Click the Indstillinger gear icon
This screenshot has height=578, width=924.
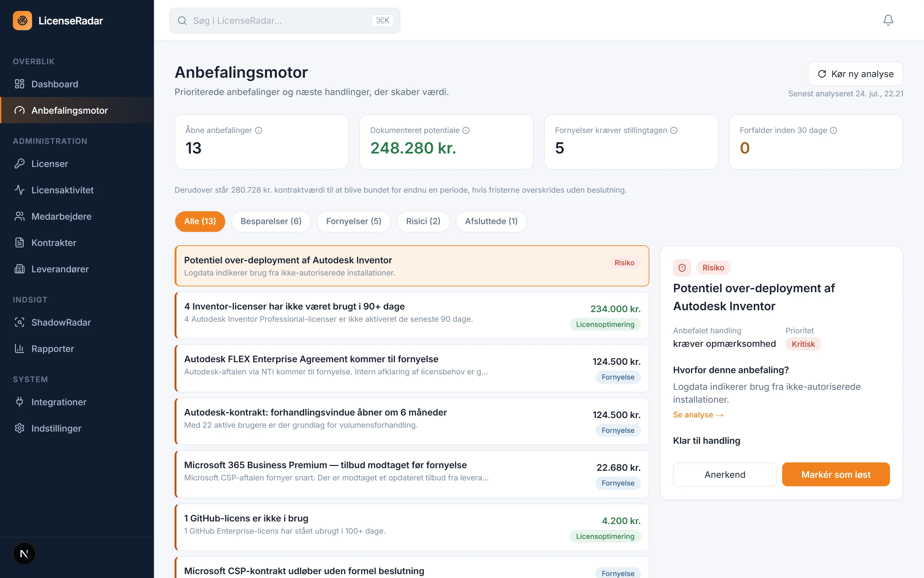point(20,428)
